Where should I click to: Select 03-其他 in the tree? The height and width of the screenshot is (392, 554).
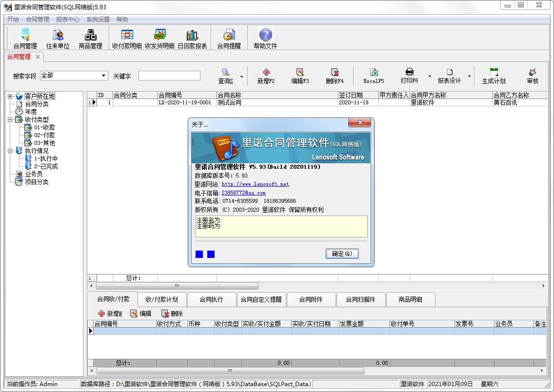click(44, 143)
